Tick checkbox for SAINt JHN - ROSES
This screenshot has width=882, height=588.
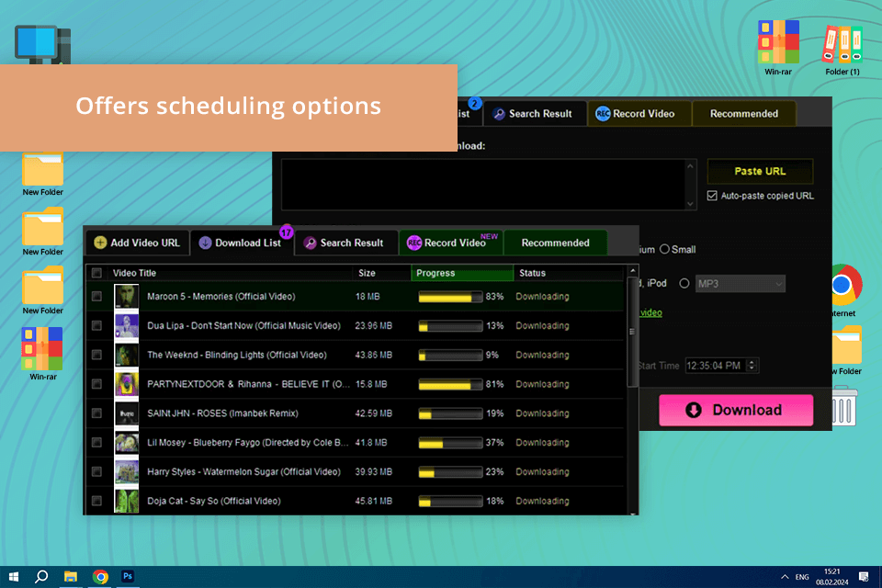click(x=96, y=413)
